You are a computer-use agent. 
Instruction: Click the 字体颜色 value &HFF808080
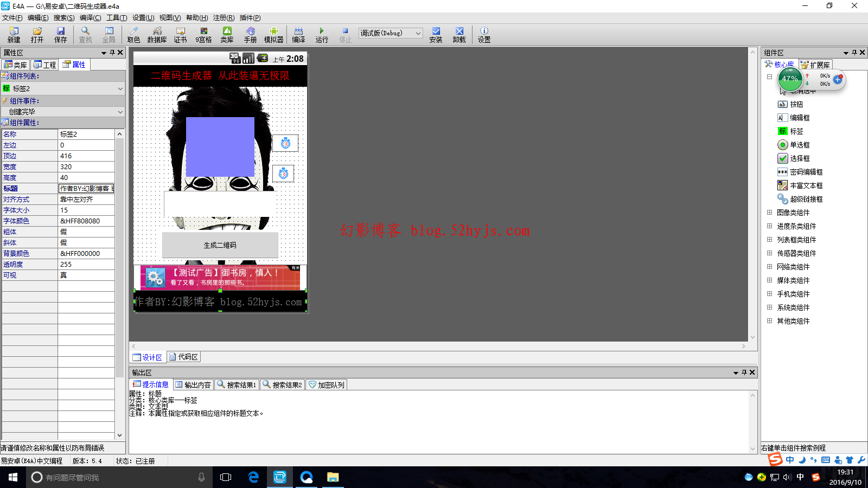point(86,221)
